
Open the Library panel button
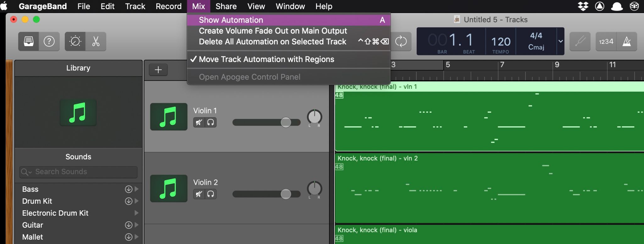tap(29, 41)
